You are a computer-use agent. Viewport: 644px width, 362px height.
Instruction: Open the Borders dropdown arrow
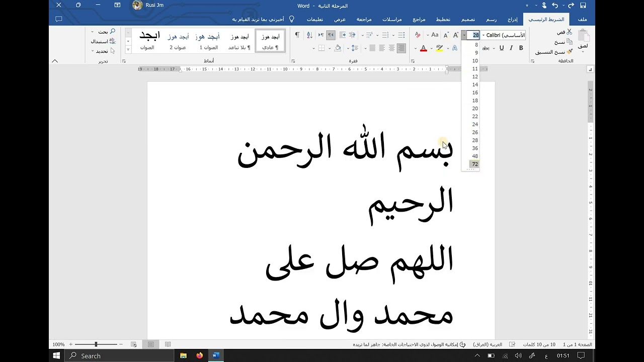click(x=313, y=48)
